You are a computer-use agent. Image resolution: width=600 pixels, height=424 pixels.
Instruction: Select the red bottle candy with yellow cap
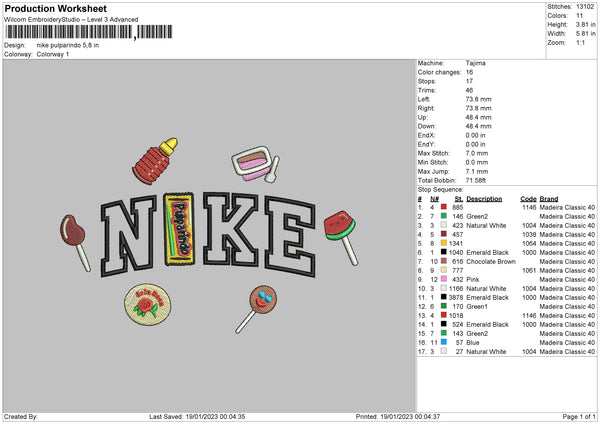coord(155,161)
